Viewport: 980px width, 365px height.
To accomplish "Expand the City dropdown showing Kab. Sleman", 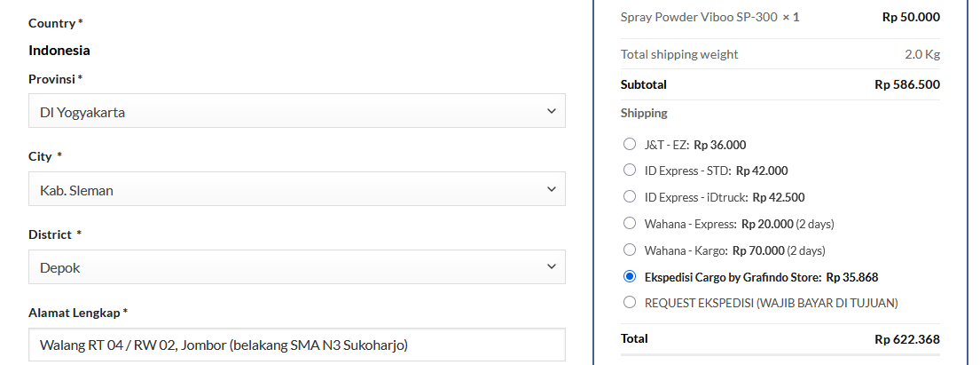I will click(297, 189).
